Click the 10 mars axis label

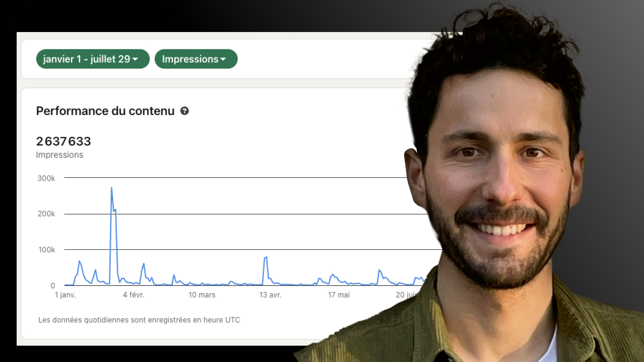[202, 295]
